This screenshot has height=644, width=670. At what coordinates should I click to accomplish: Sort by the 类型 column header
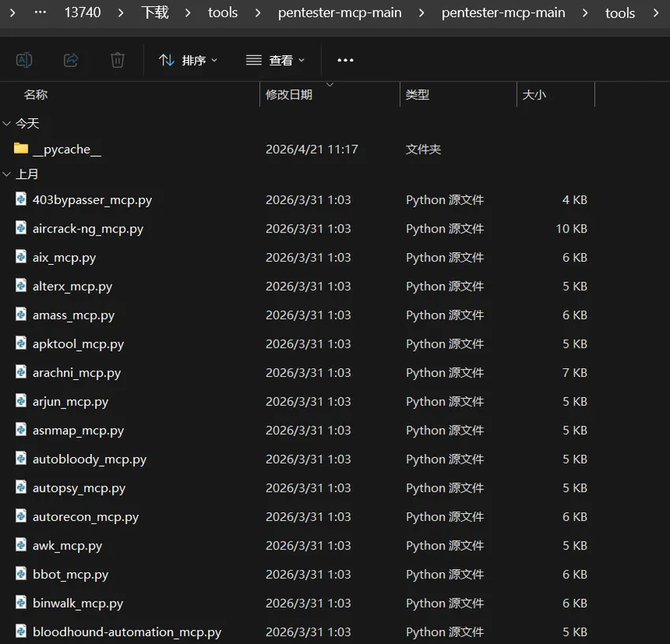(x=418, y=95)
